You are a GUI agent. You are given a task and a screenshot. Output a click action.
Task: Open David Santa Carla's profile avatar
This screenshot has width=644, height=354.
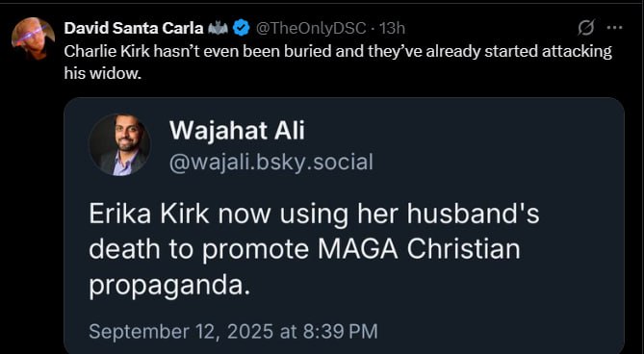pyautogui.click(x=33, y=38)
